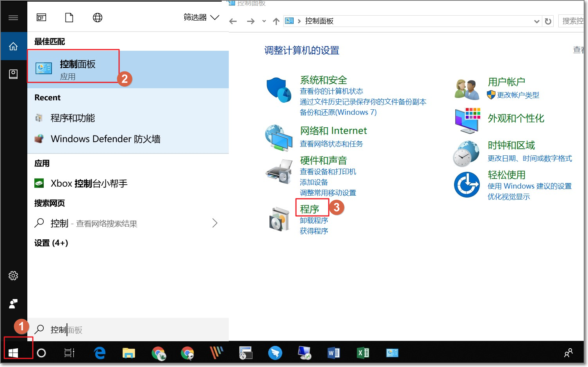The image size is (588, 367).
Task: Click the 卸载程序 link
Action: point(314,221)
